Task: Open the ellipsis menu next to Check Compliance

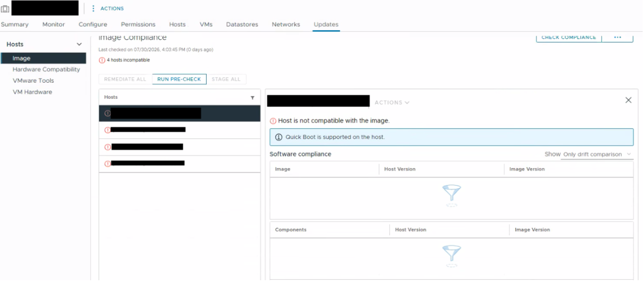Action: [x=618, y=37]
